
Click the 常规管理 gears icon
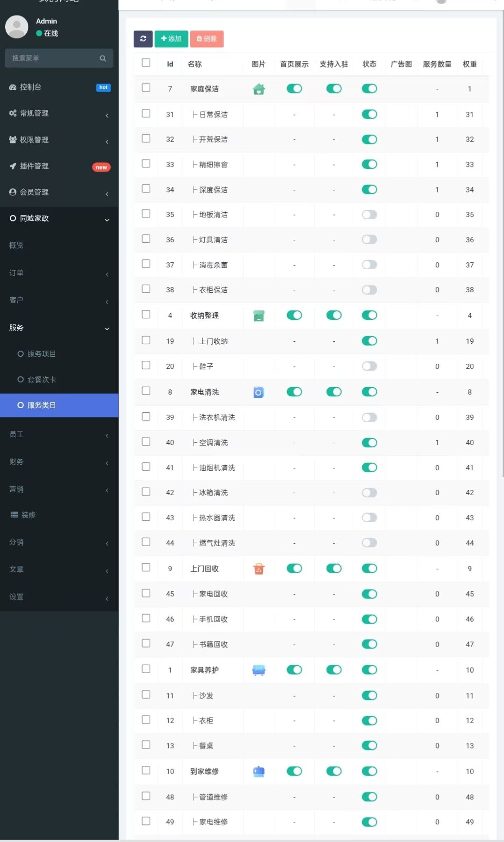(13, 113)
